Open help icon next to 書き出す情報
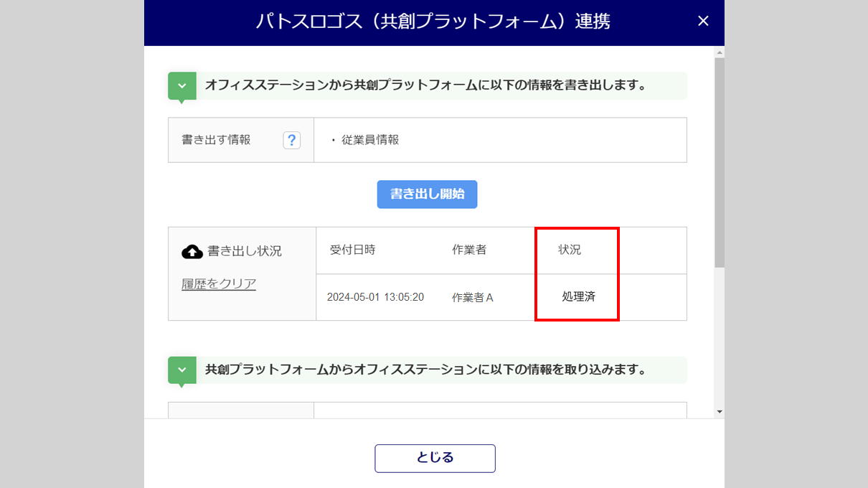Screen dimensions: 868x488 pyautogui.click(x=291, y=140)
